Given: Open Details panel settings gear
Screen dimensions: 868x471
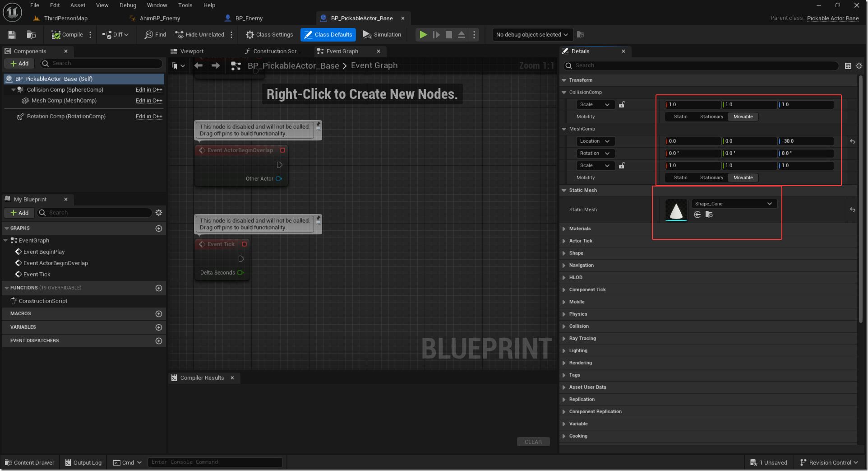Looking at the screenshot, I should click(x=859, y=66).
